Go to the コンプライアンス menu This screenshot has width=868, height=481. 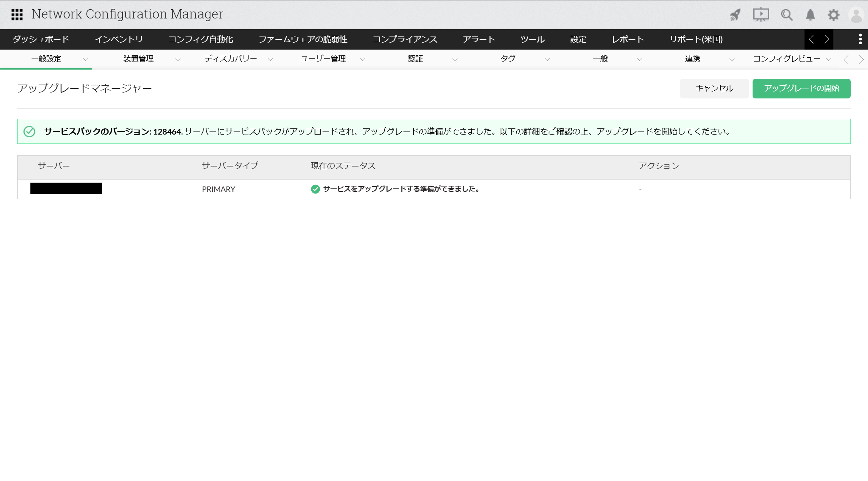pos(405,39)
